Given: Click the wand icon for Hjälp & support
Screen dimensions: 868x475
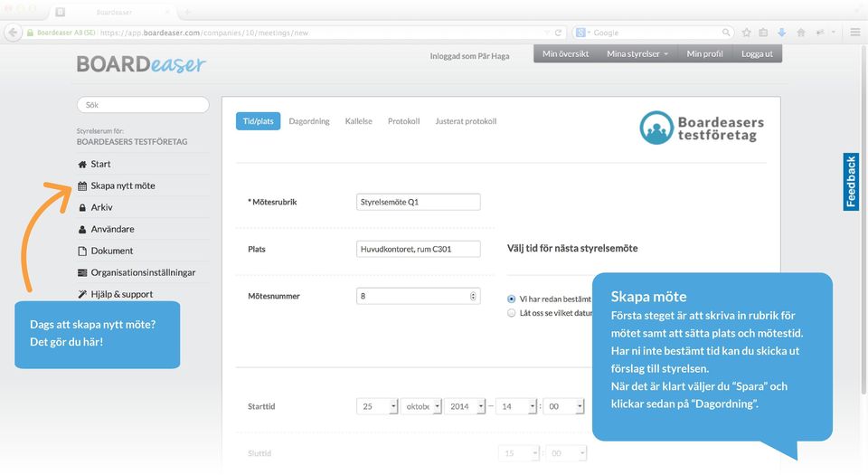Looking at the screenshot, I should click(x=82, y=294).
